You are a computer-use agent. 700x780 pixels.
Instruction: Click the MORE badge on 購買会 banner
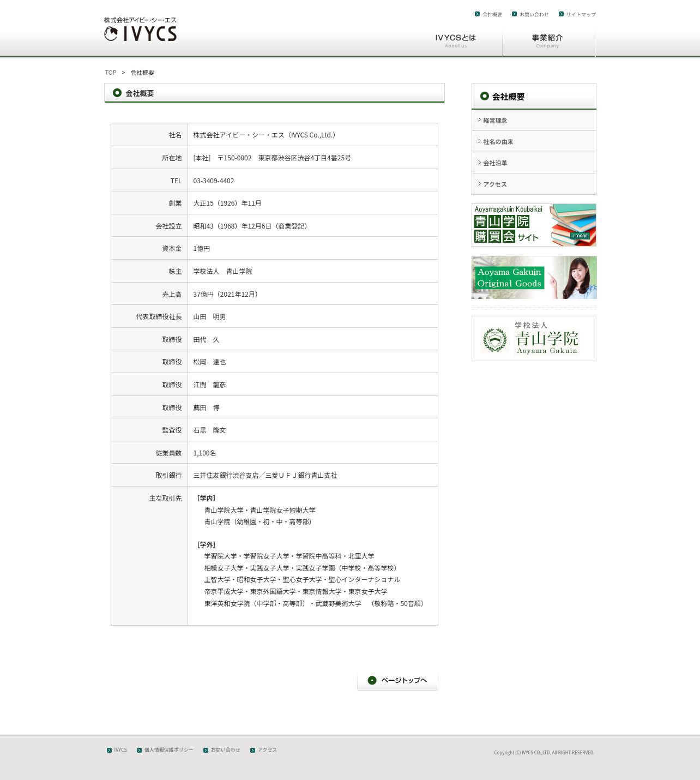click(x=580, y=236)
